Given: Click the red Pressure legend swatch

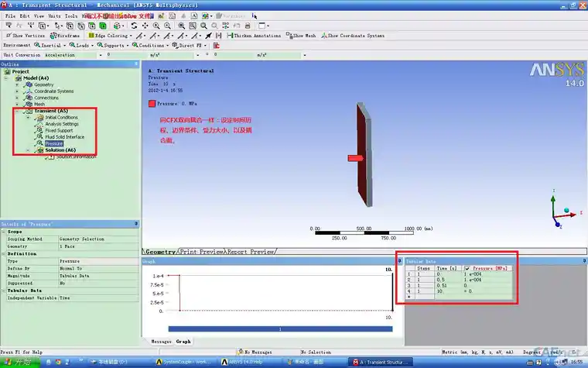Looking at the screenshot, I should [x=152, y=104].
